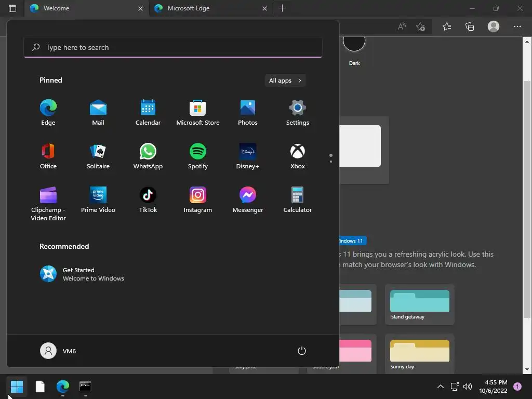532x399 pixels.
Task: Close the Microsoft Edge tab
Action: [264, 8]
